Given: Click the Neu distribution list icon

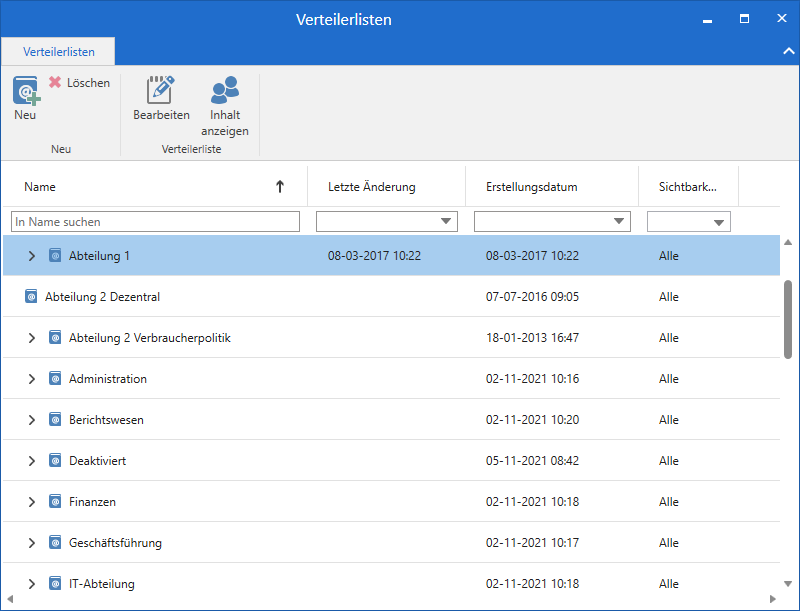Looking at the screenshot, I should click(x=26, y=90).
